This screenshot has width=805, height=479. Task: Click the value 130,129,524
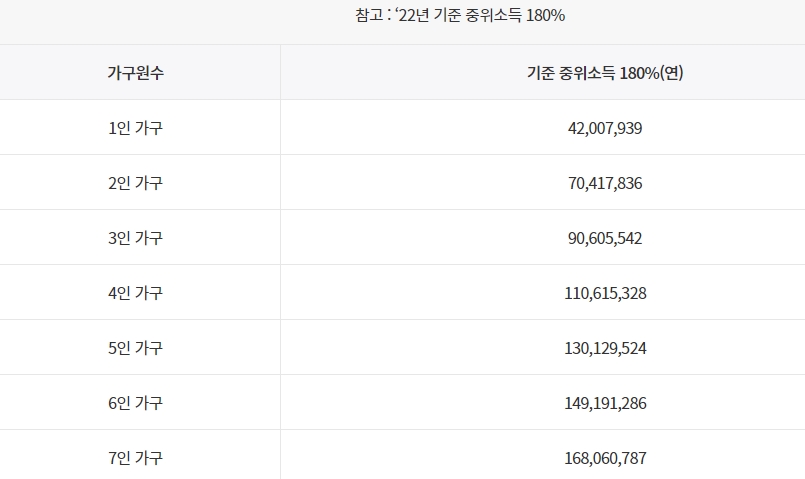[605, 348]
